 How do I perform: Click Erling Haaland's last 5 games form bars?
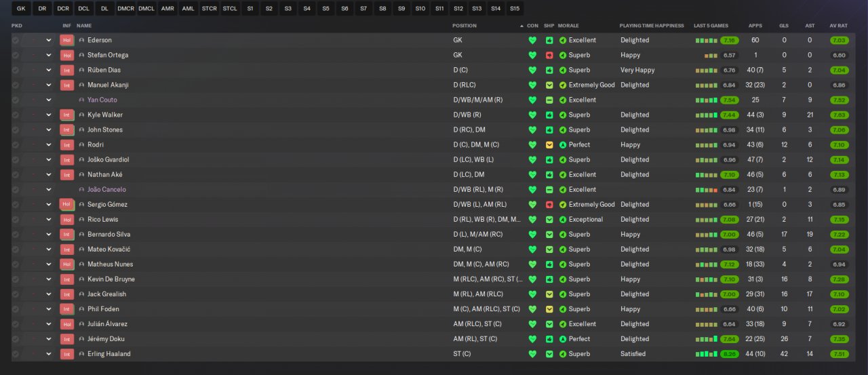[x=706, y=354]
